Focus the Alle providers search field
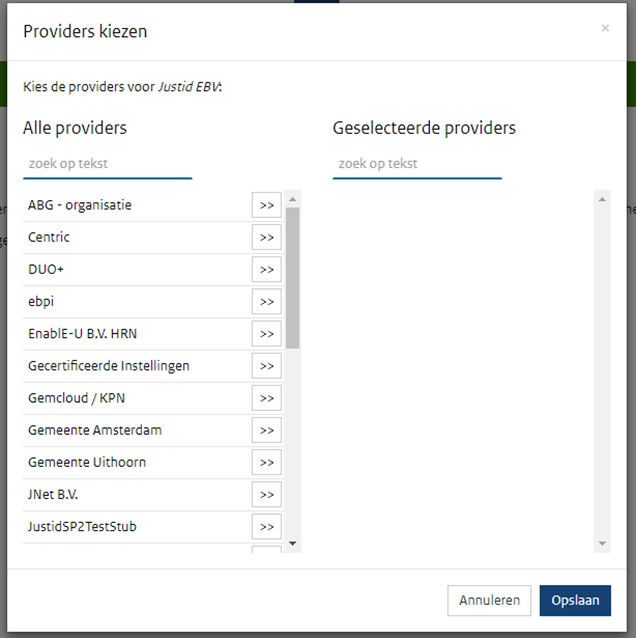Viewport: 636px width, 638px height. 107,164
